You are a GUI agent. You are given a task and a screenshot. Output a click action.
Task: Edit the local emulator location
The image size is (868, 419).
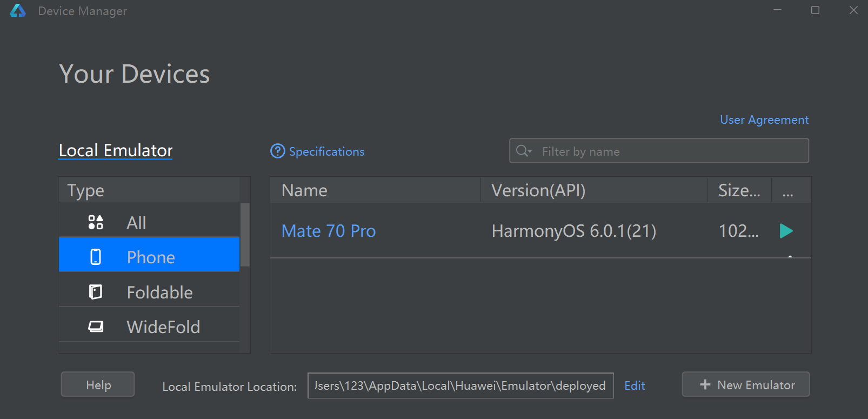(x=635, y=385)
